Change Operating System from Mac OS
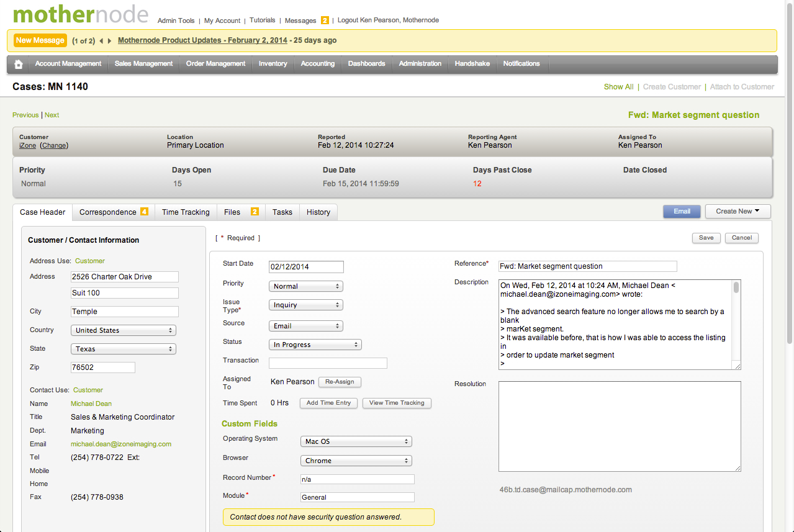This screenshot has width=794, height=532. click(x=356, y=441)
